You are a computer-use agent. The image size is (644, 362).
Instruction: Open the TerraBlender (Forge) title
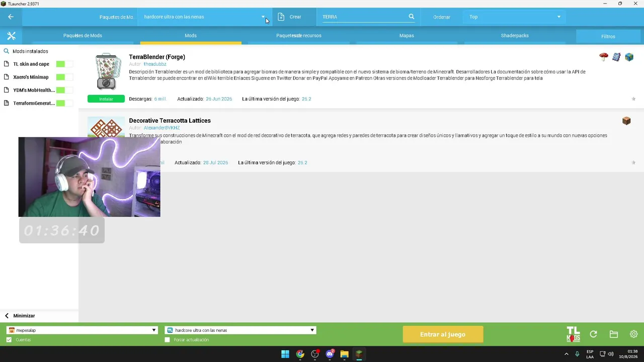157,57
